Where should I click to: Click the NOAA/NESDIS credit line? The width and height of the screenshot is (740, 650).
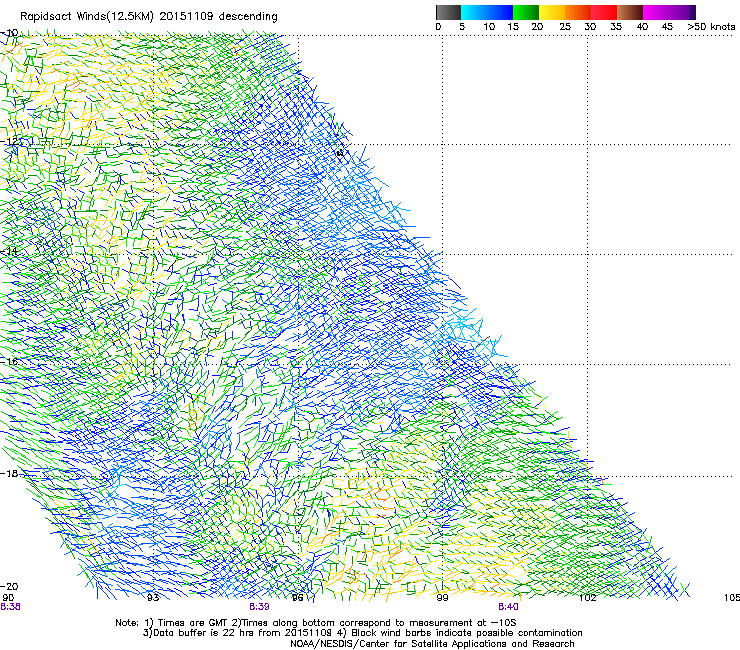tap(432, 644)
